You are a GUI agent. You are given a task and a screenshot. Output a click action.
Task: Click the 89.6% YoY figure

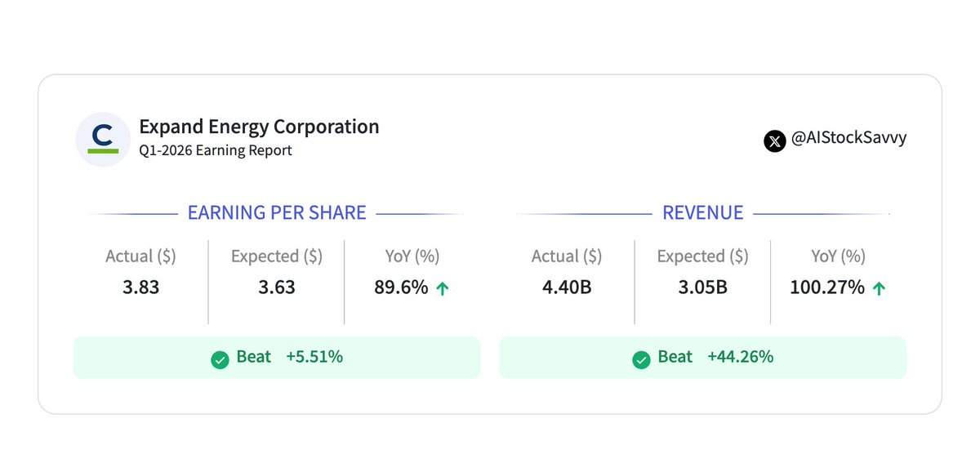[400, 287]
